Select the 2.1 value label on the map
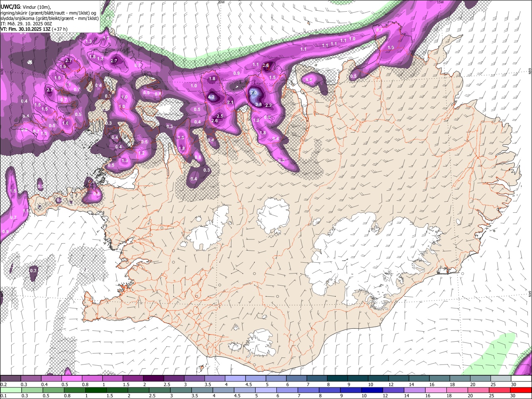 coord(230,103)
